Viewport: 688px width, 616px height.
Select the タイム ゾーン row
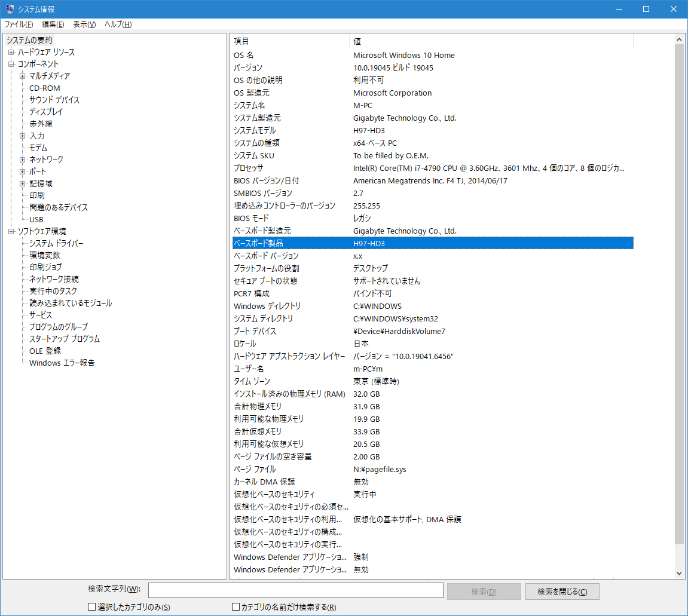point(433,381)
